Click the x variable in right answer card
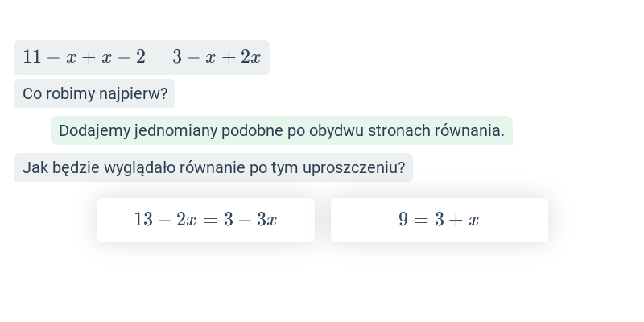The height and width of the screenshot is (322, 644). pos(473,221)
